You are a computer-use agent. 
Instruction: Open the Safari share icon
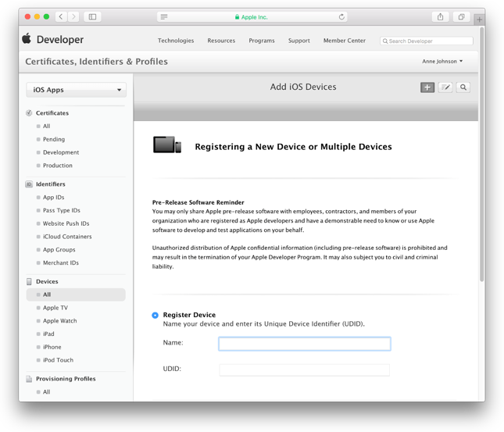point(440,16)
